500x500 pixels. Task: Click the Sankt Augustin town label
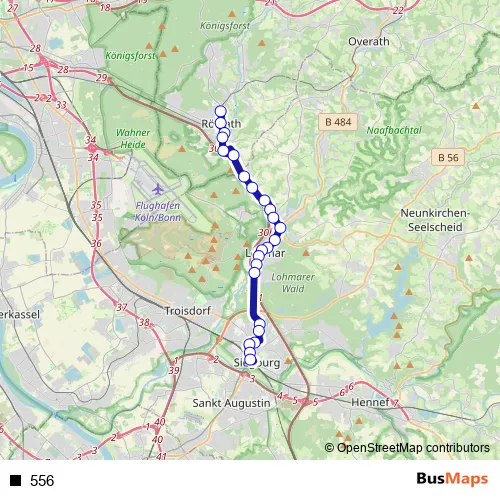pyautogui.click(x=231, y=403)
